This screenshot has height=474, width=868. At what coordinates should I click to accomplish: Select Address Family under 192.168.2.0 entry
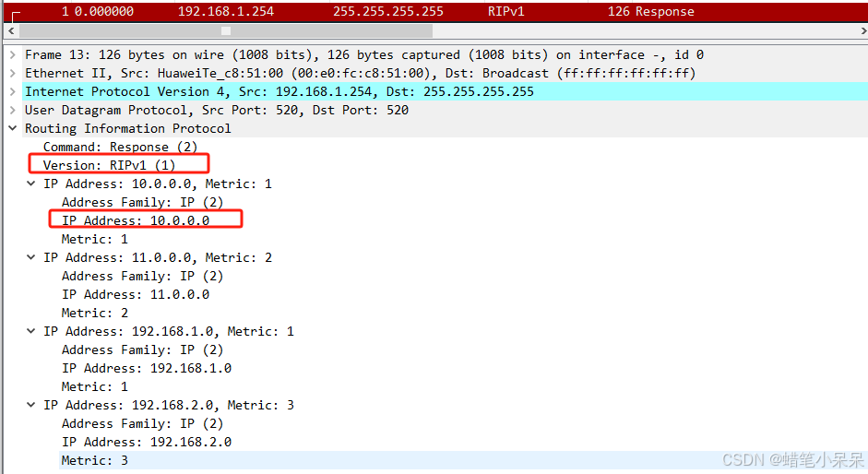142,423
